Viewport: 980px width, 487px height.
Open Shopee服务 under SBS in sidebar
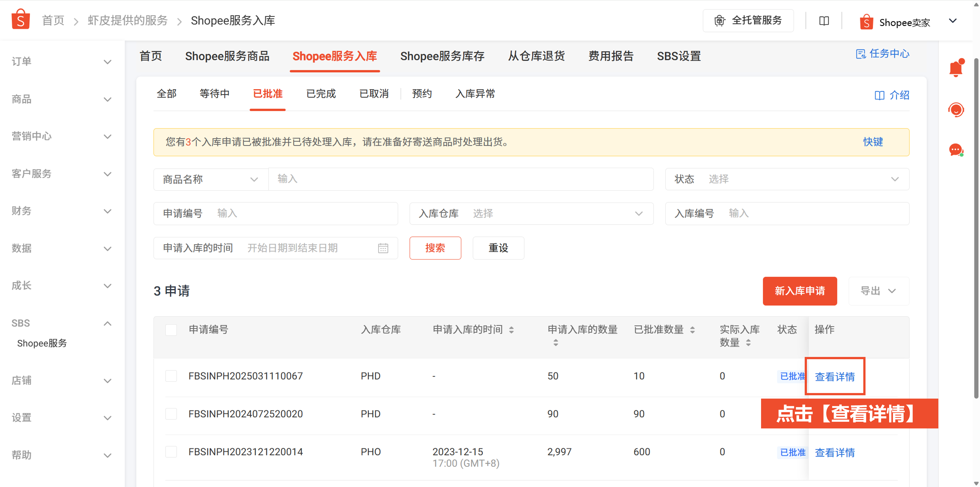tap(42, 343)
